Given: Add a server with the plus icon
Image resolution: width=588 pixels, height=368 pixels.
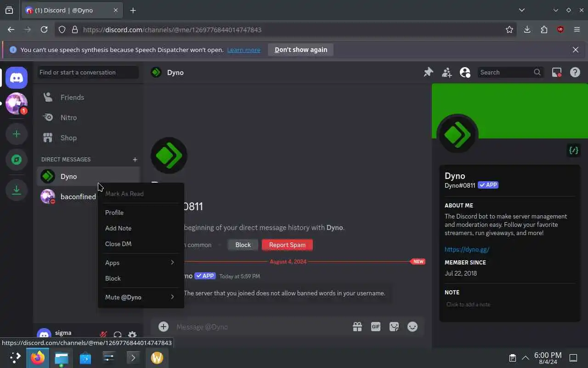Looking at the screenshot, I should 17,134.
